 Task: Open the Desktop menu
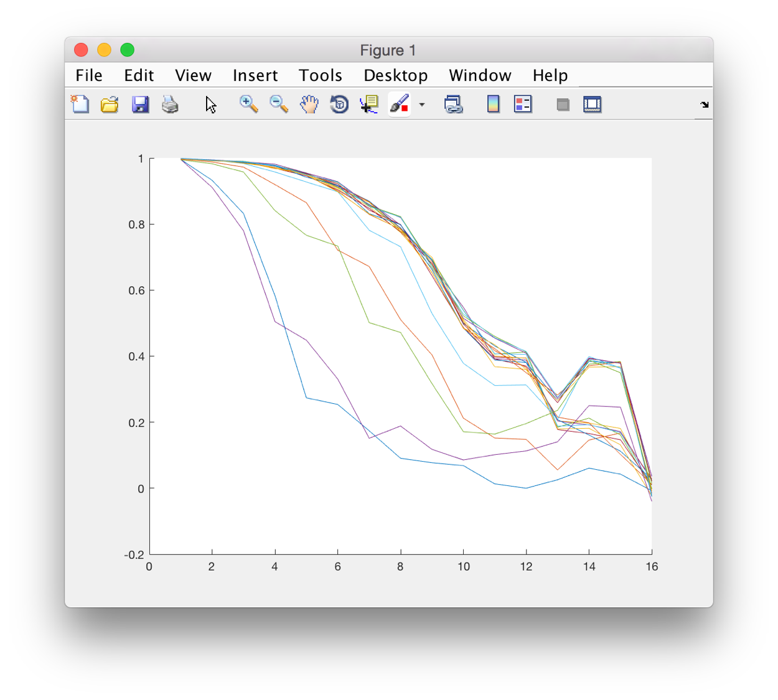[x=396, y=75]
